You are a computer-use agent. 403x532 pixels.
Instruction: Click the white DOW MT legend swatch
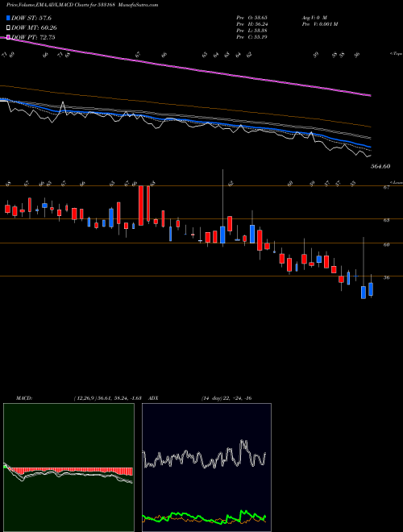point(9,27)
